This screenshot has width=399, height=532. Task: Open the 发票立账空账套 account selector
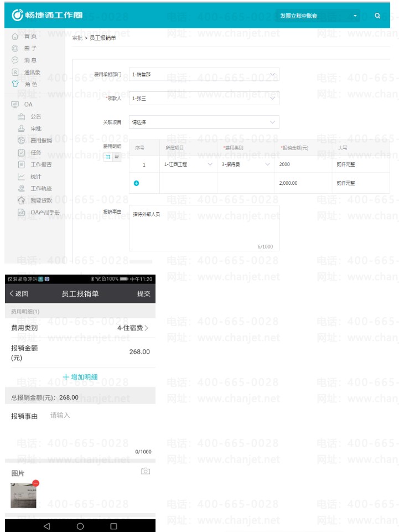318,16
